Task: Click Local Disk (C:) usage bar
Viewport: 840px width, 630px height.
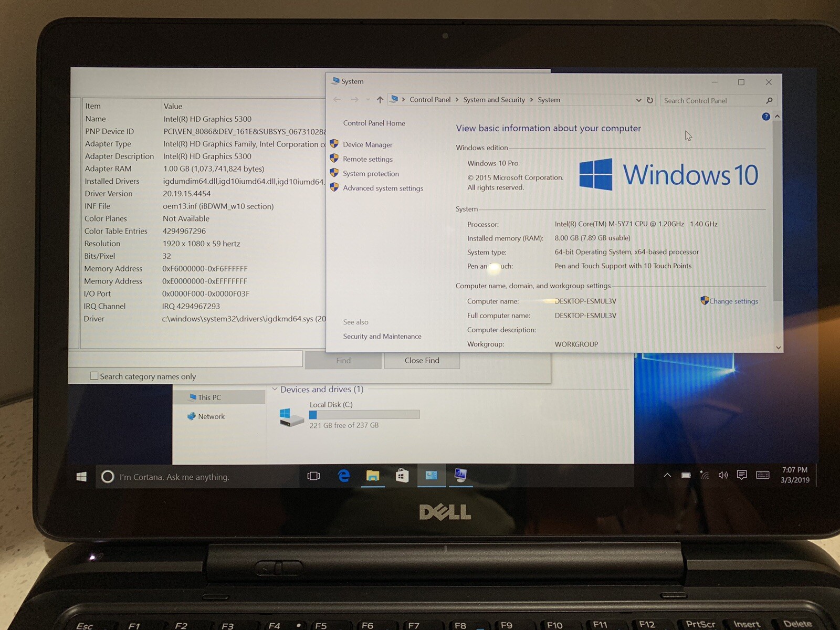Action: coord(364,415)
